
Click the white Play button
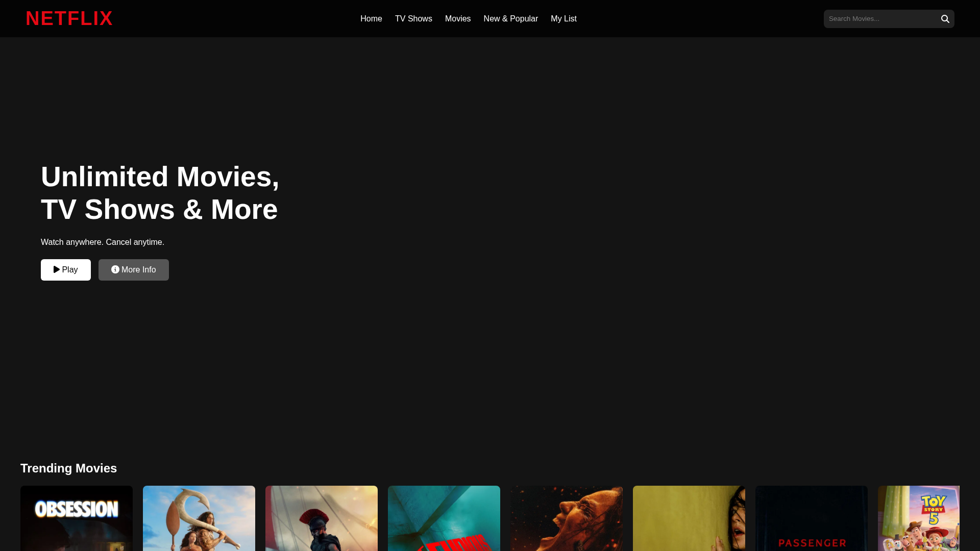[x=66, y=270]
